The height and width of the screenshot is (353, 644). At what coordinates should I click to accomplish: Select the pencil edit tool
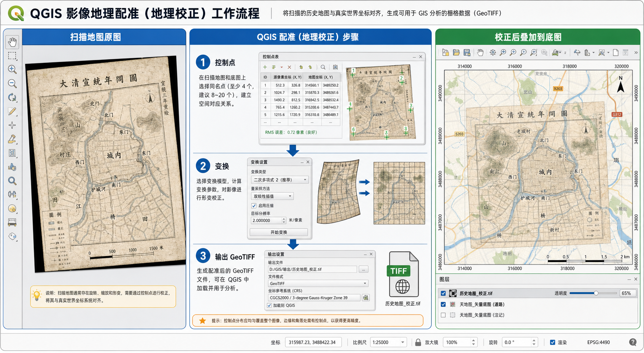pyautogui.click(x=12, y=111)
